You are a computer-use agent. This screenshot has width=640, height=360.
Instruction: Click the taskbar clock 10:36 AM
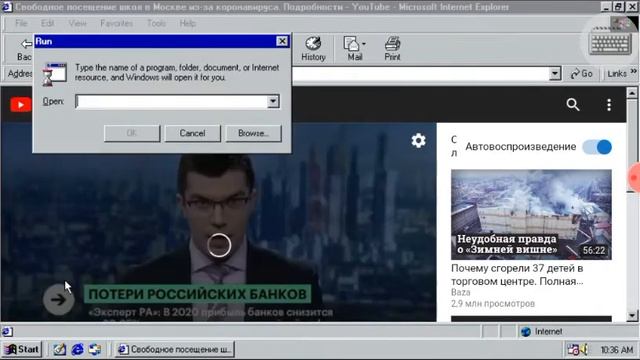(x=616, y=350)
